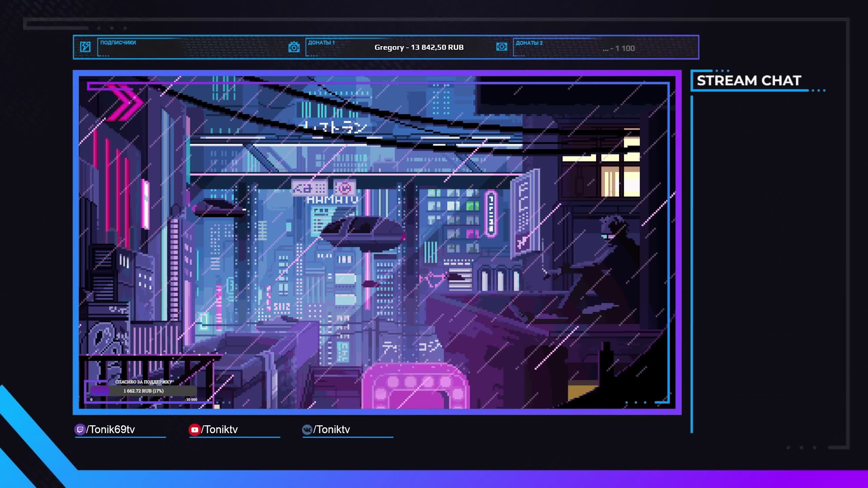Click the HAMATO building sign
868x488 pixels.
coord(332,200)
